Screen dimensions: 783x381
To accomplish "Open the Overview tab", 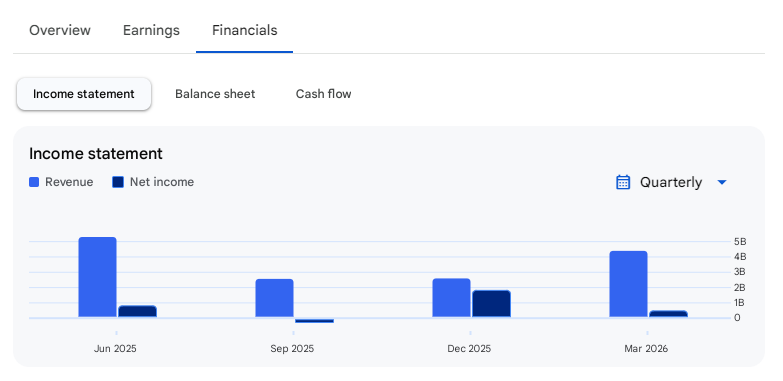I will pyautogui.click(x=60, y=30).
